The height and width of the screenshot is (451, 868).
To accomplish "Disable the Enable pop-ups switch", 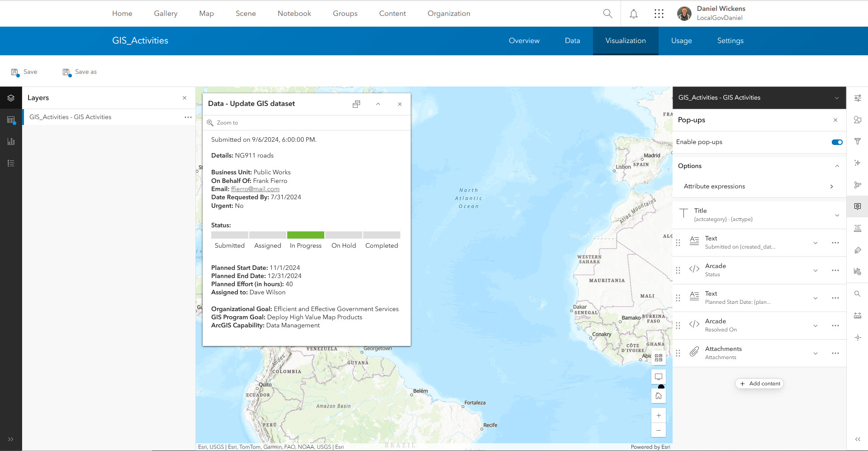I will tap(836, 142).
